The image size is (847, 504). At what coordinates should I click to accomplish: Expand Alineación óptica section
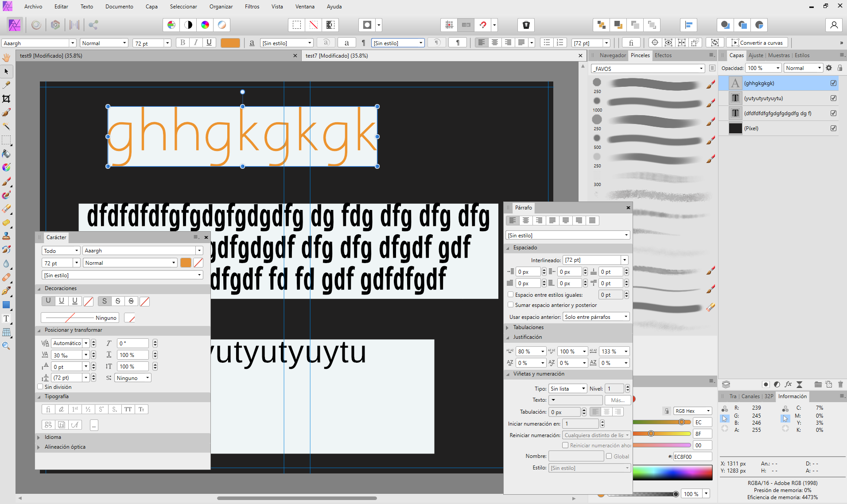39,447
